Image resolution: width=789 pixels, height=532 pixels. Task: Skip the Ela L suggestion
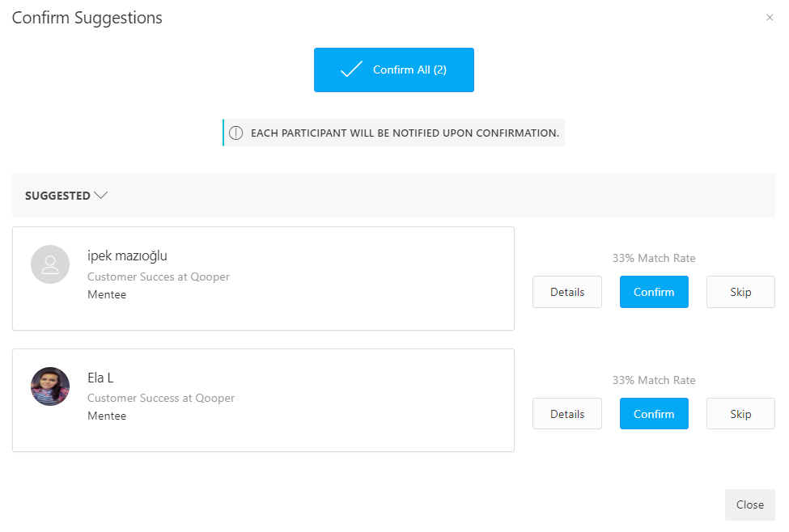pos(740,414)
